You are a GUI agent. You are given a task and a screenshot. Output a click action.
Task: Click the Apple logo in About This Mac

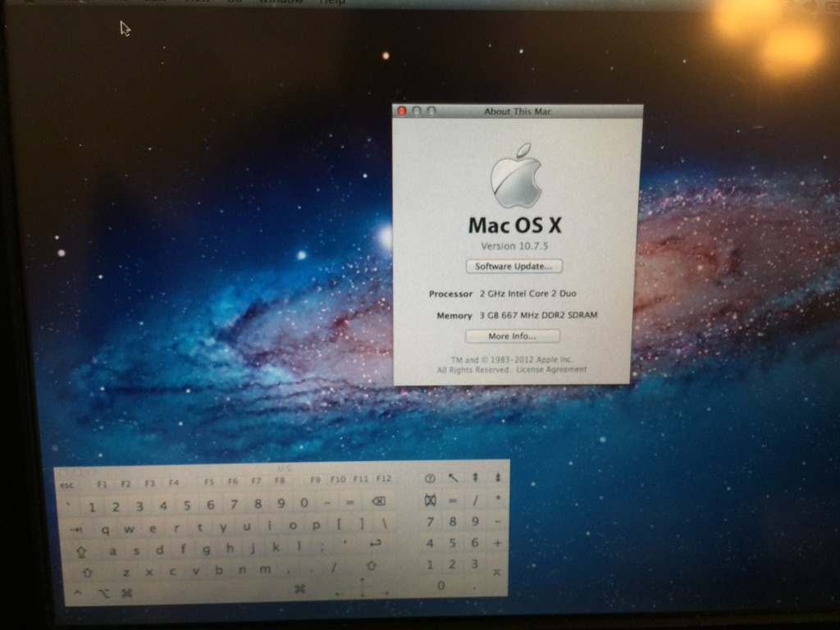click(516, 176)
